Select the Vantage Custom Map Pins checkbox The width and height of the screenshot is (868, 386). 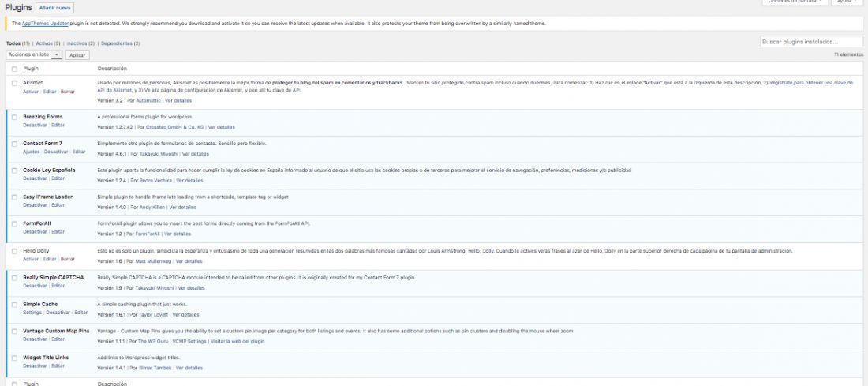pos(14,332)
